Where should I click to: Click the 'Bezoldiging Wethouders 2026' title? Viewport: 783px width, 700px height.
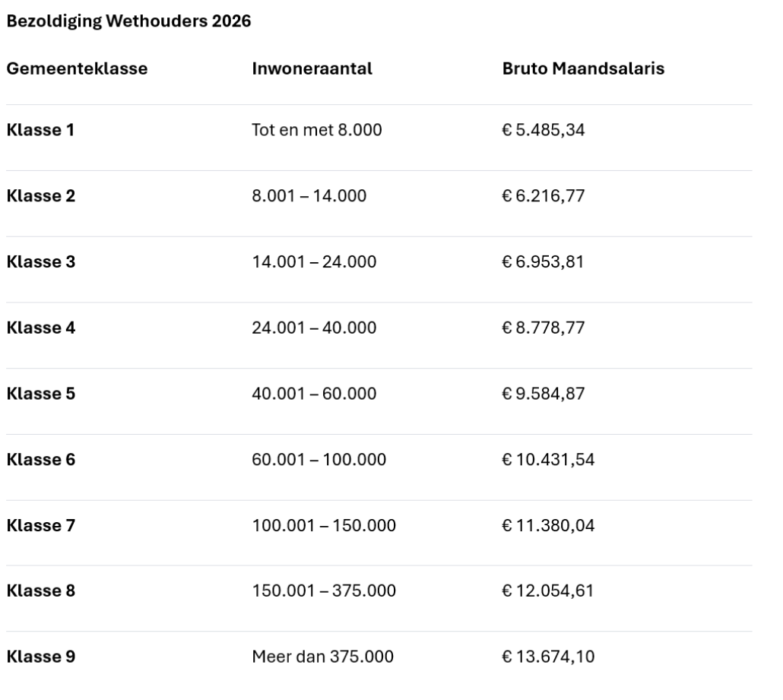pos(128,22)
